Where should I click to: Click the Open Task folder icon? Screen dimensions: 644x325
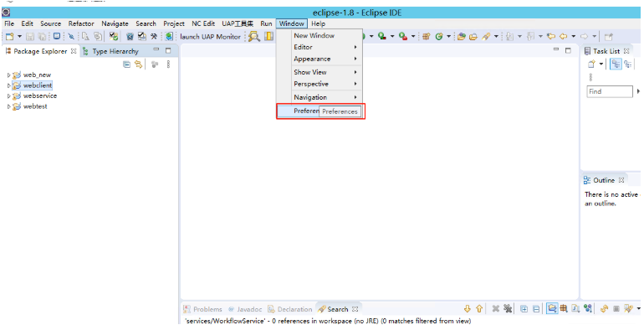pyautogui.click(x=473, y=37)
